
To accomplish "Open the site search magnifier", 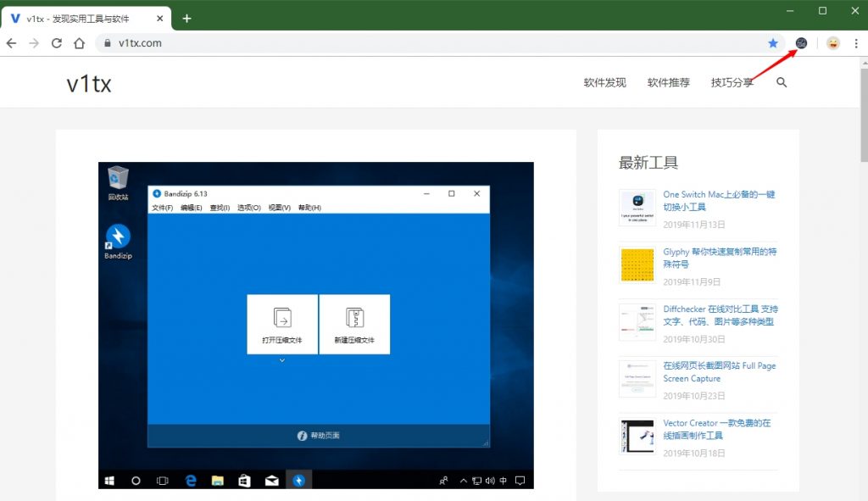I will [x=781, y=82].
